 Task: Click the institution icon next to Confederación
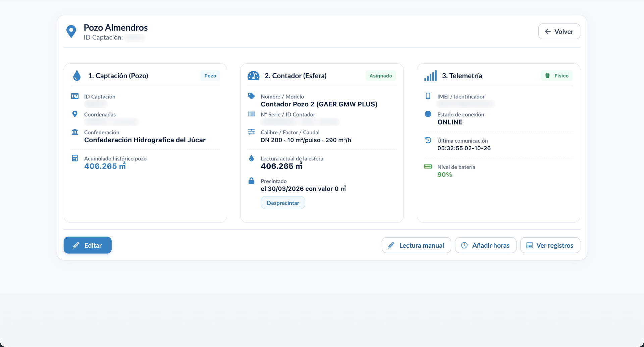(75, 132)
